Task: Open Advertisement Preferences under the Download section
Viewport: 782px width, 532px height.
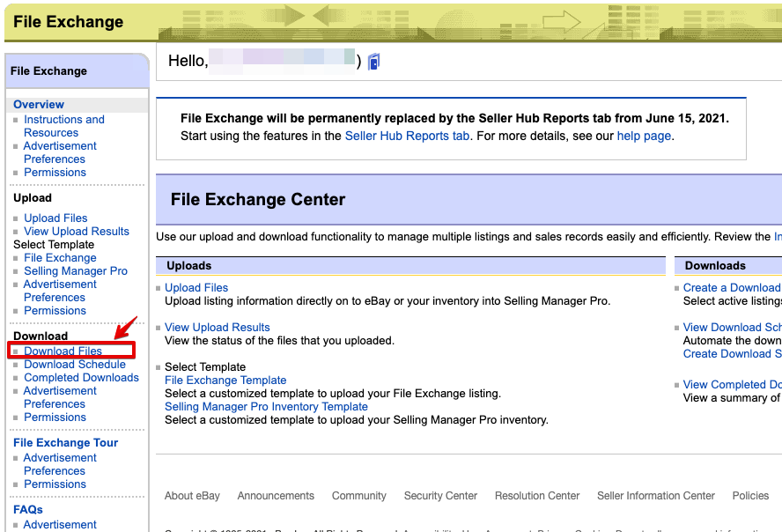Action: [60, 397]
